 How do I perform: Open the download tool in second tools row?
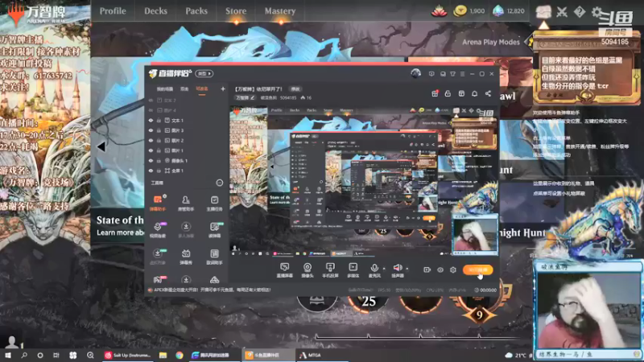[x=186, y=230]
